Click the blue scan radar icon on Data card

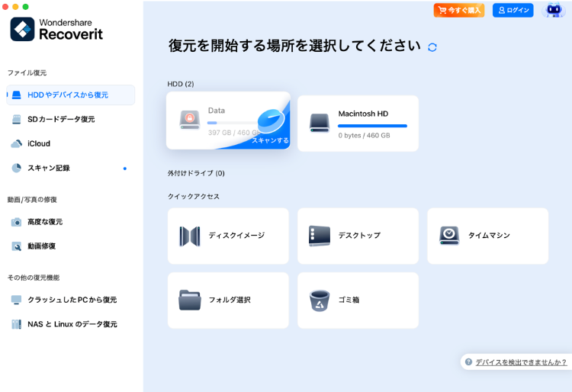pyautogui.click(x=271, y=121)
